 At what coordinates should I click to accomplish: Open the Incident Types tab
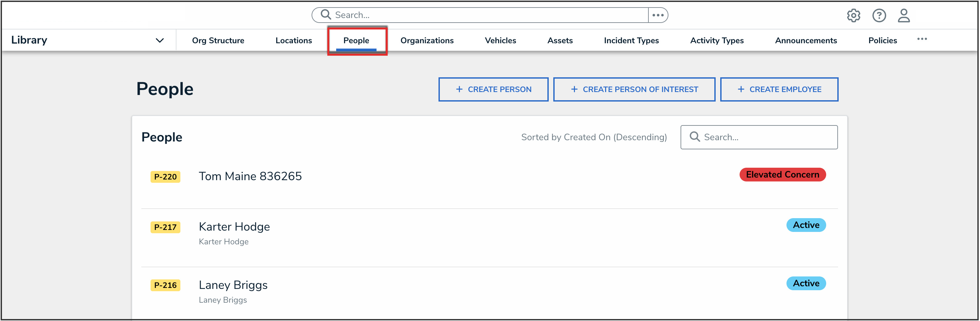pyautogui.click(x=631, y=41)
